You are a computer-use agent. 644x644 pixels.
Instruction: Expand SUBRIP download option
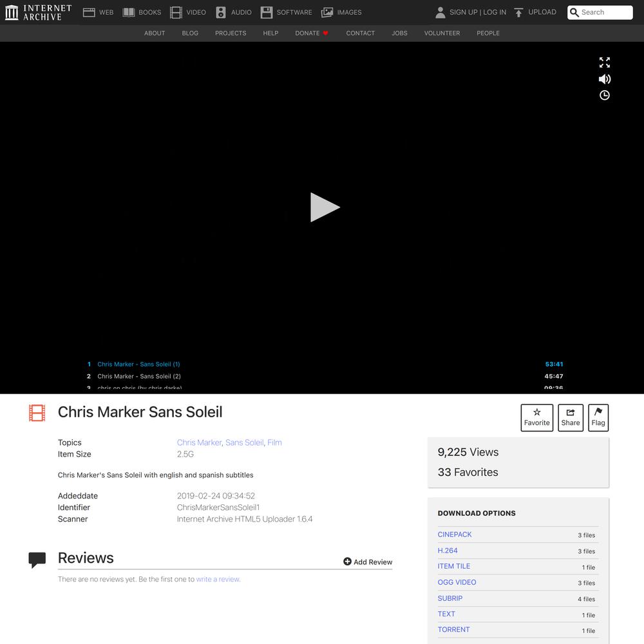450,598
